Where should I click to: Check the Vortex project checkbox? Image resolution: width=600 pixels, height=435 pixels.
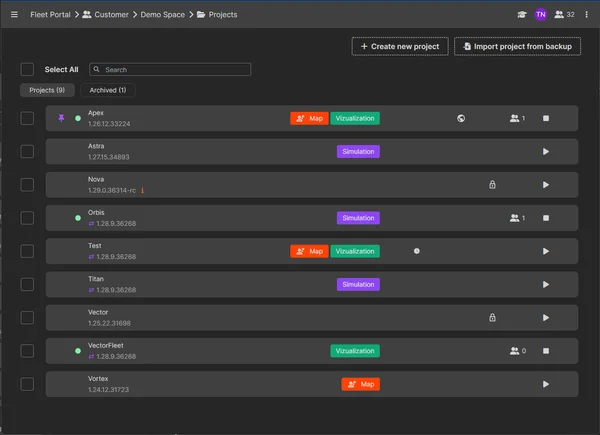pyautogui.click(x=27, y=384)
